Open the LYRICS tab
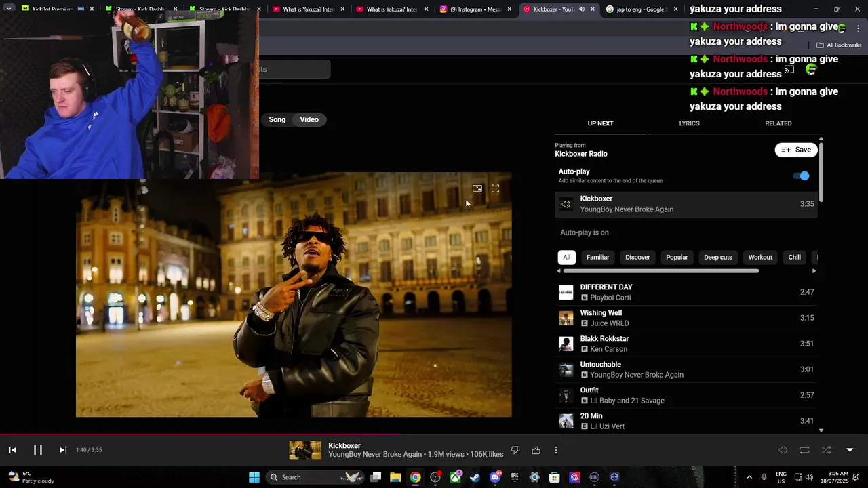Screen dimensions: 868x488 coord(689,123)
